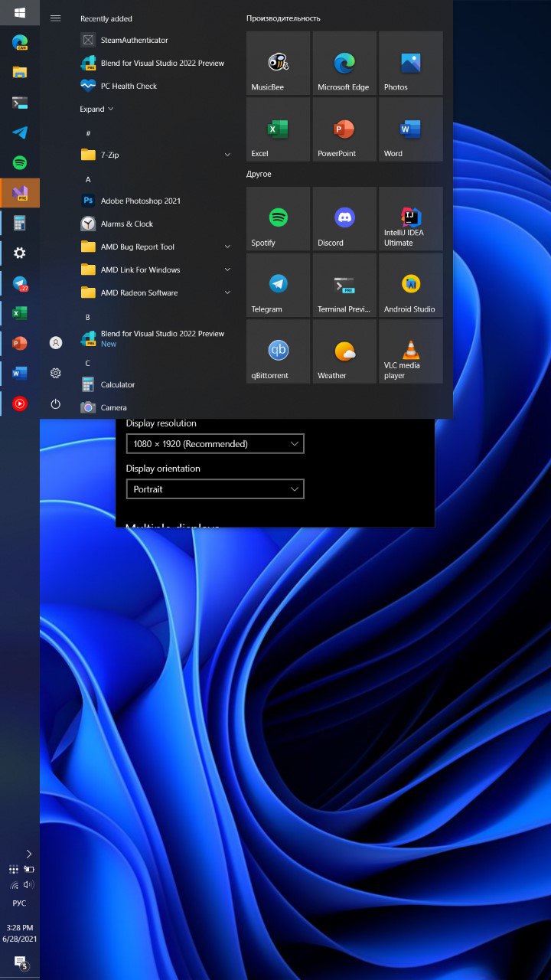551x980 pixels.
Task: Open the Photos tile
Action: click(411, 63)
